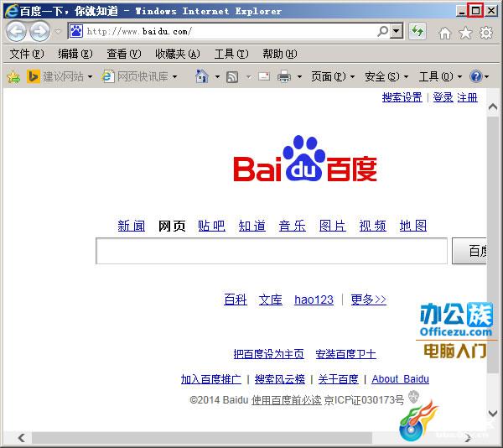Go back with the Back arrow button
503x448 pixels.
coord(16,31)
